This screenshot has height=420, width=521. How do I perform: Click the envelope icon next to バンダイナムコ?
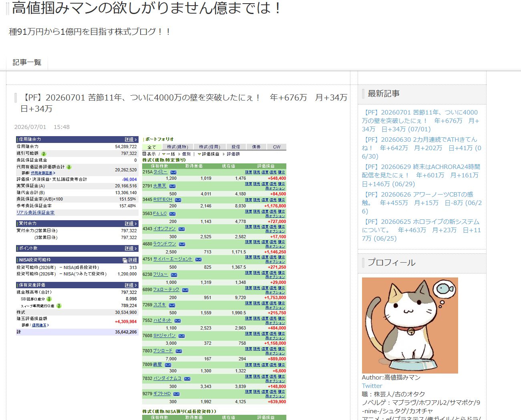187,379
